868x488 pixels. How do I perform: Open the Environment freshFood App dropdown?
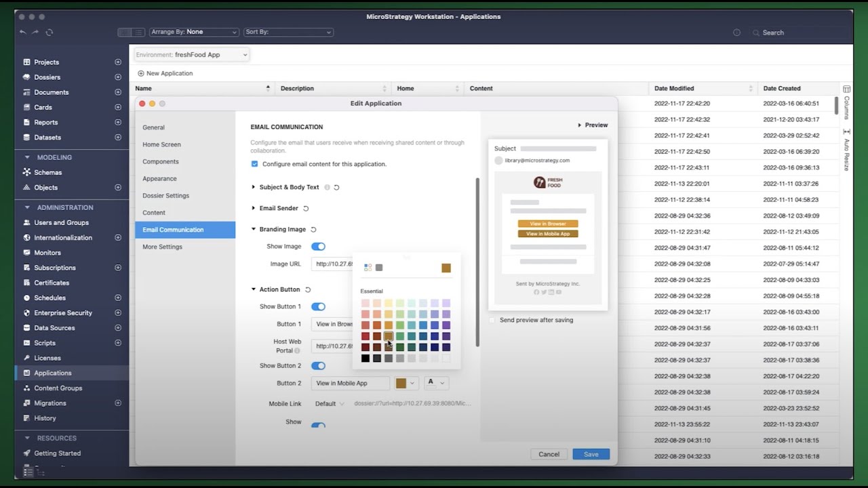click(192, 54)
